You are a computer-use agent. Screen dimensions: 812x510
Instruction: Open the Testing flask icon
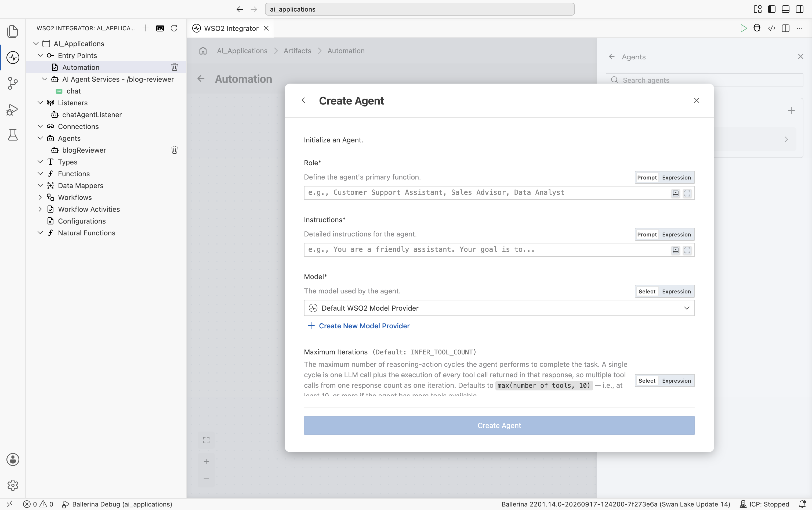pyautogui.click(x=13, y=135)
